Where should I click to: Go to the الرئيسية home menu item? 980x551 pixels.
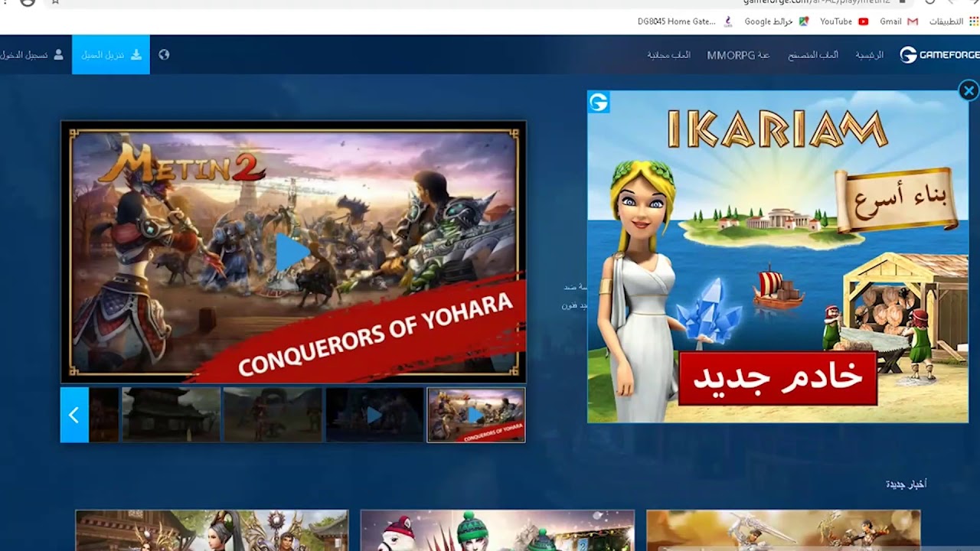pyautogui.click(x=869, y=55)
